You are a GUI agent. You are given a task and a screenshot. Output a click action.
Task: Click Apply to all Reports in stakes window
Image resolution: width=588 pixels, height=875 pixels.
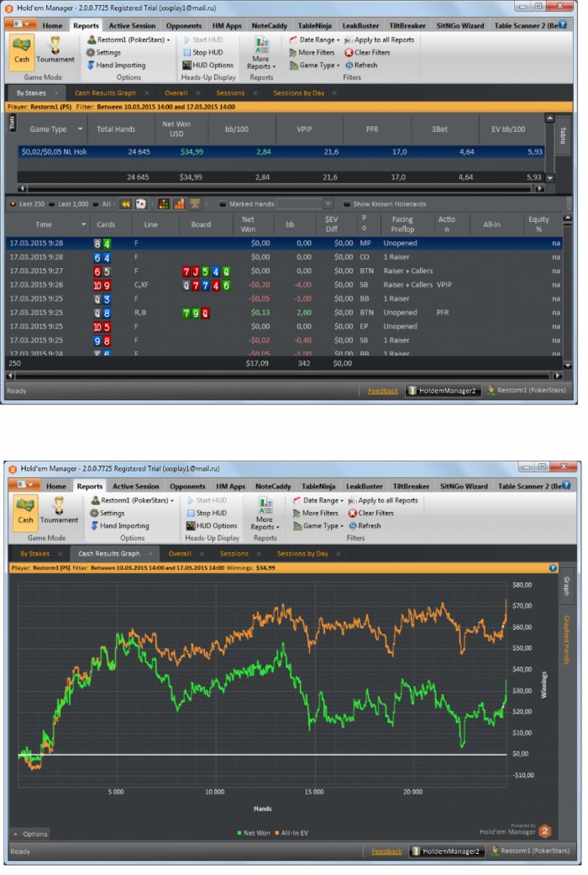380,40
